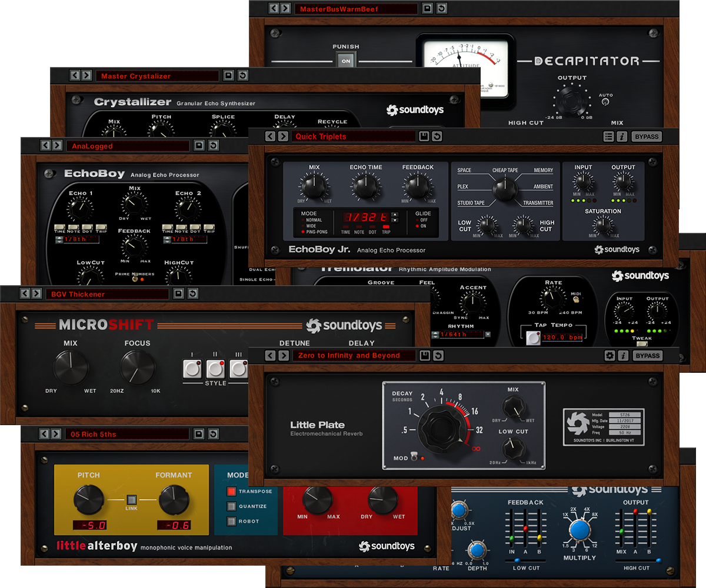The height and width of the screenshot is (588, 706).
Task: Open the list menu icon in EchoBoy Jr.
Action: [609, 136]
